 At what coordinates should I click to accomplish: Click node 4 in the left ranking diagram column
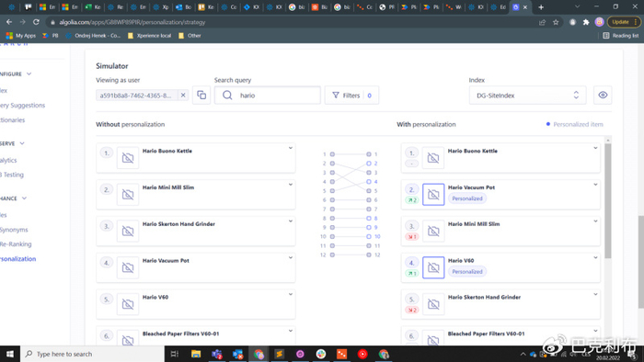point(332,182)
